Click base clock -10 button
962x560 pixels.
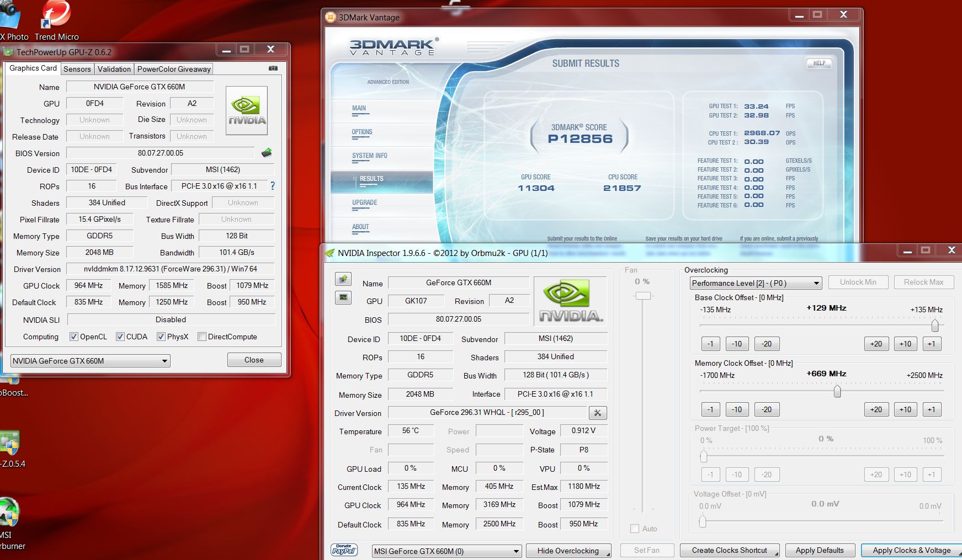point(737,344)
